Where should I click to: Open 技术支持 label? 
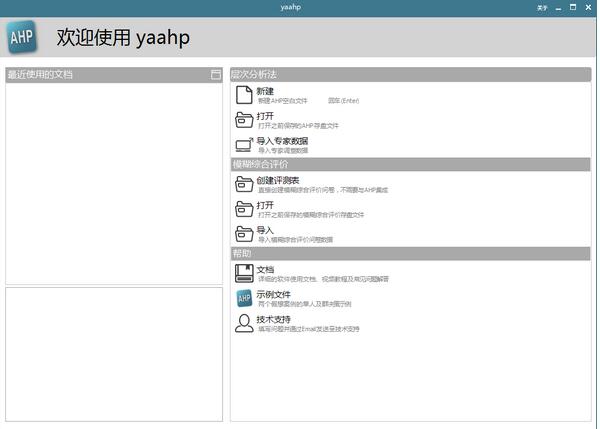(273, 319)
